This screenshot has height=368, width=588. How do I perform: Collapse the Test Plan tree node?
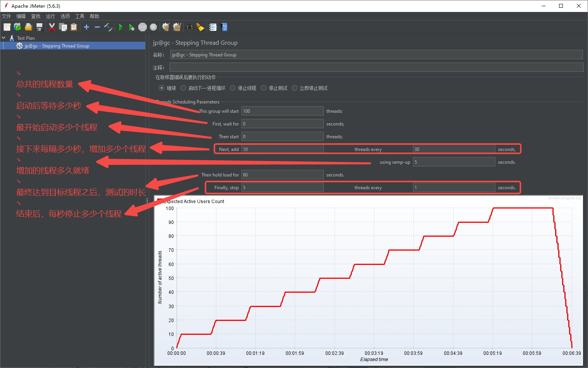click(4, 38)
